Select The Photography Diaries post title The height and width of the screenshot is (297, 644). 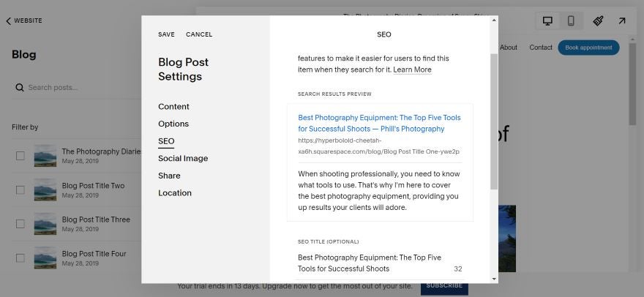pos(101,151)
